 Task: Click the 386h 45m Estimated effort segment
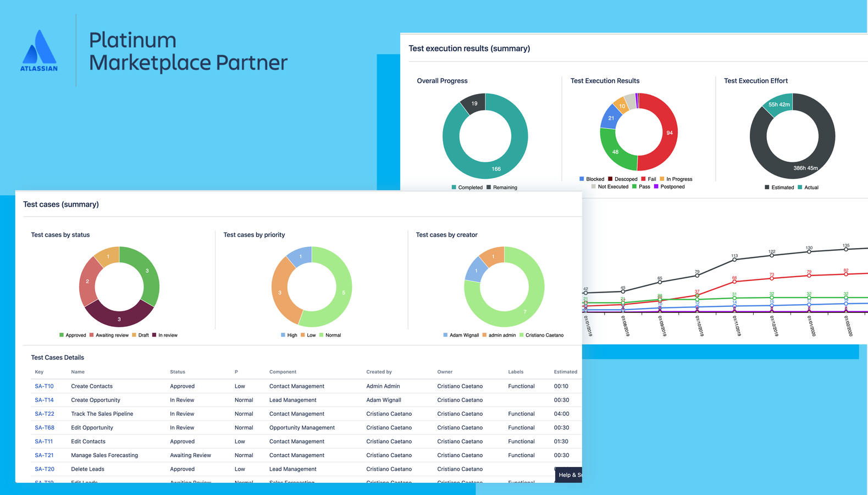(805, 168)
